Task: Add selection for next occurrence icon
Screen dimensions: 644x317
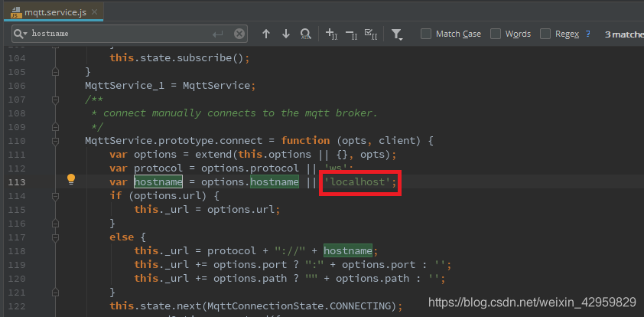Action: pos(331,34)
